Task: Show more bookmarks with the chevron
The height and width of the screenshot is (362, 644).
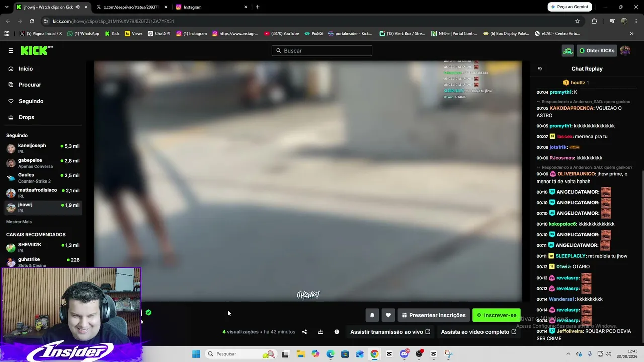Action: coord(632,34)
